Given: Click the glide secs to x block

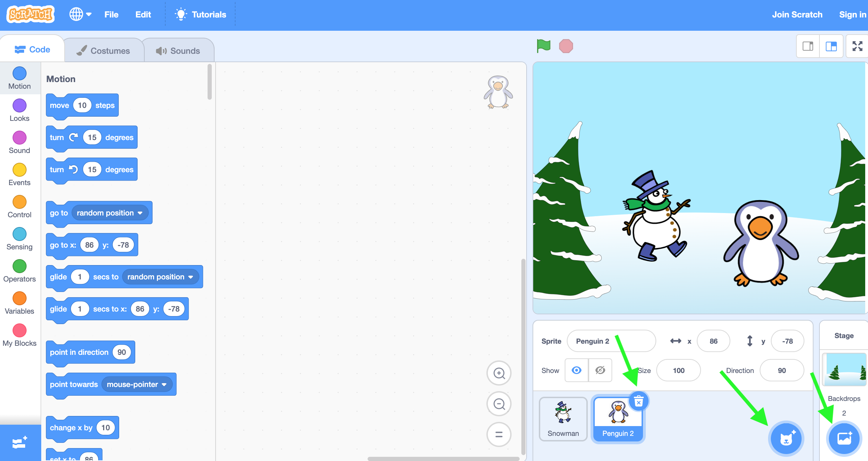Looking at the screenshot, I should (x=117, y=309).
